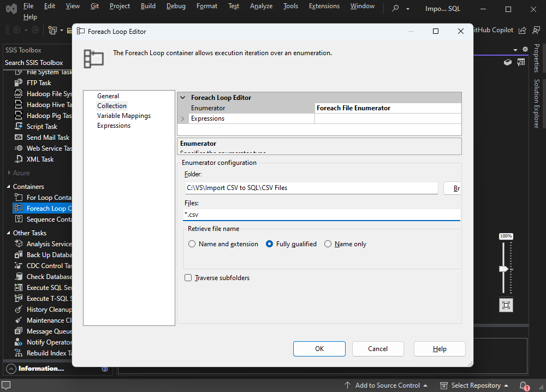Click the Send Mail Task envelope icon

[19, 137]
